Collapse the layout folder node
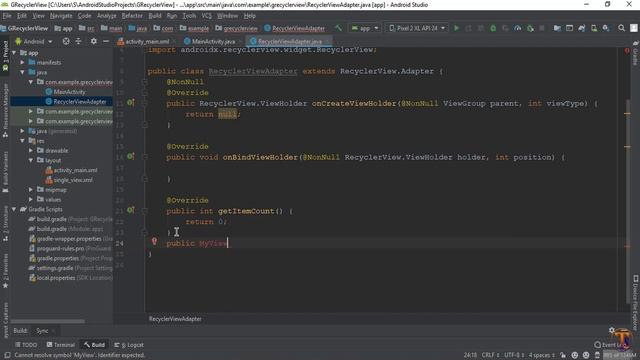 (x=31, y=160)
